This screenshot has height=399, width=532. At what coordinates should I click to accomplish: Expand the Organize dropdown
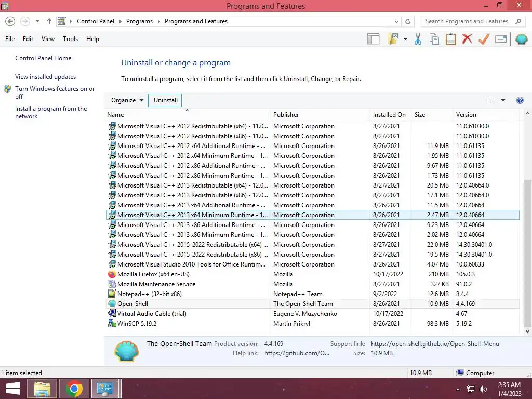tap(127, 100)
